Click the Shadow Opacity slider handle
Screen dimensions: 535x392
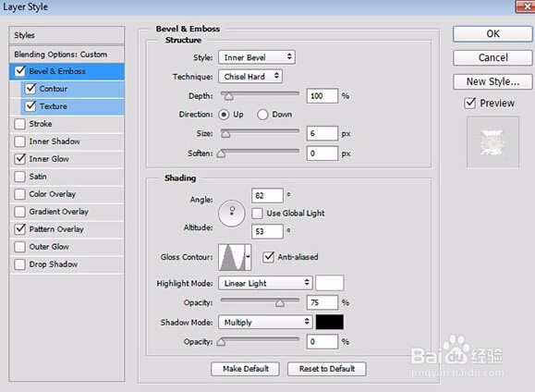(221, 342)
